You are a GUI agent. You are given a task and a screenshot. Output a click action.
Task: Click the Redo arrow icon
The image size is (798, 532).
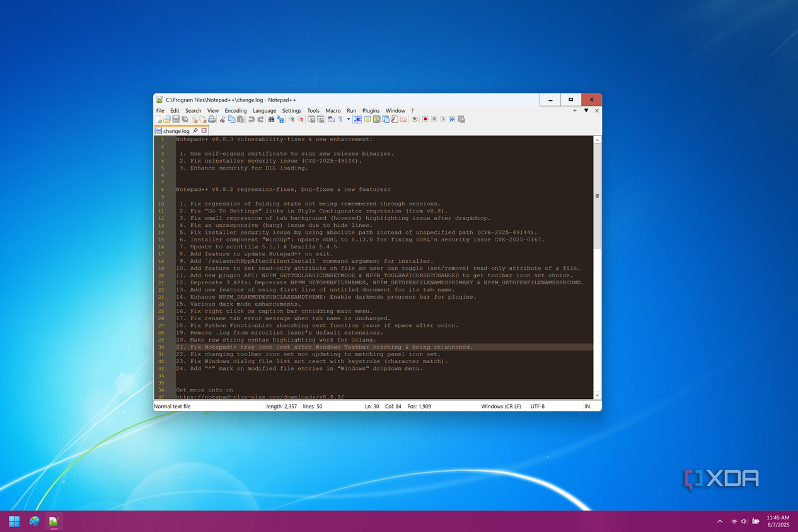click(x=260, y=119)
